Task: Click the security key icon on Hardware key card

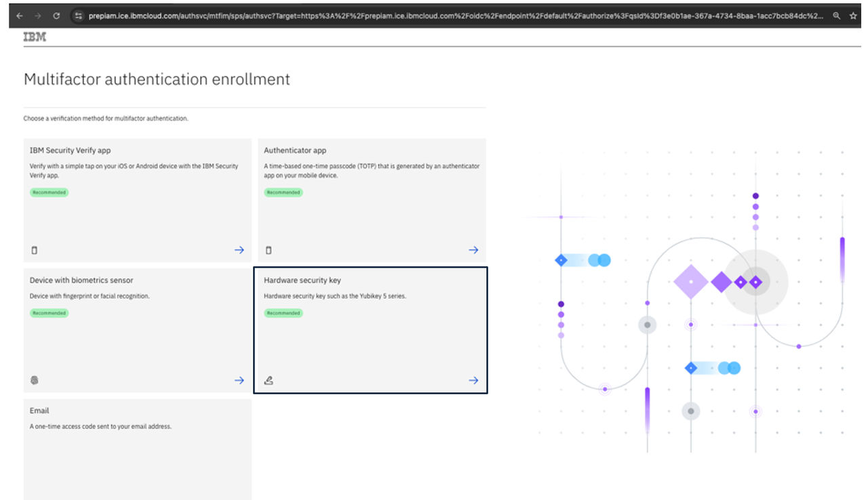Action: (269, 381)
